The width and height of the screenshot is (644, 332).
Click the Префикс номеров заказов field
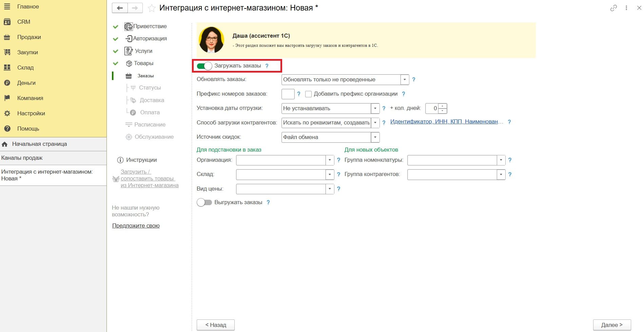288,94
